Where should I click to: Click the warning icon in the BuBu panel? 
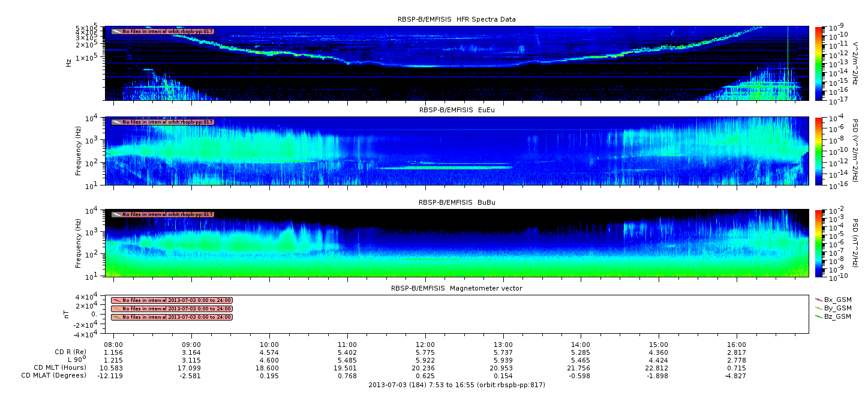116,214
